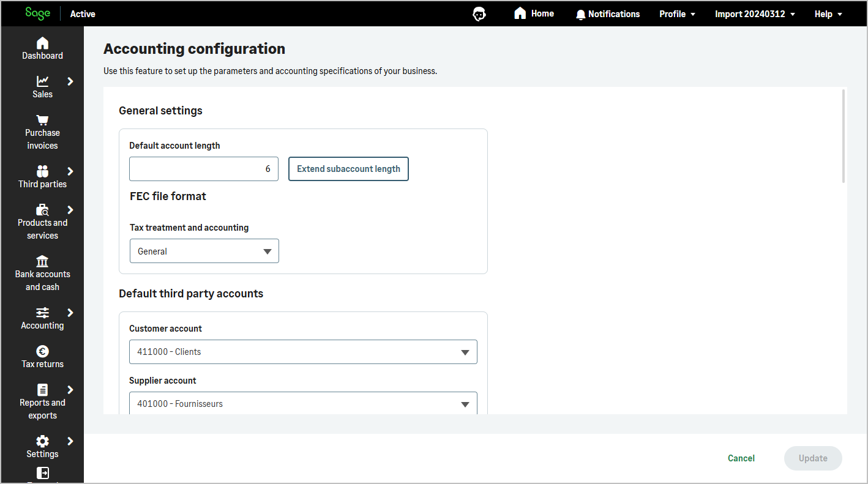868x484 pixels.
Task: Click the Default account length field
Action: pyautogui.click(x=204, y=169)
